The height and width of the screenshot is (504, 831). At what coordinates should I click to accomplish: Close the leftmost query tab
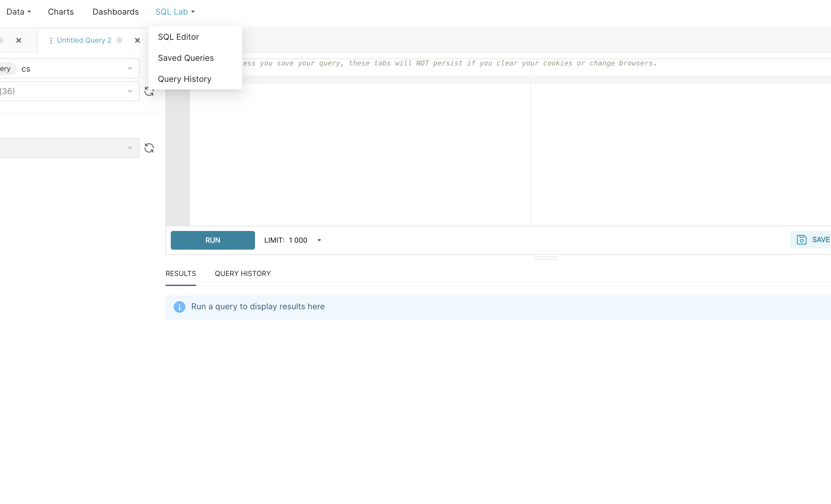click(x=19, y=40)
